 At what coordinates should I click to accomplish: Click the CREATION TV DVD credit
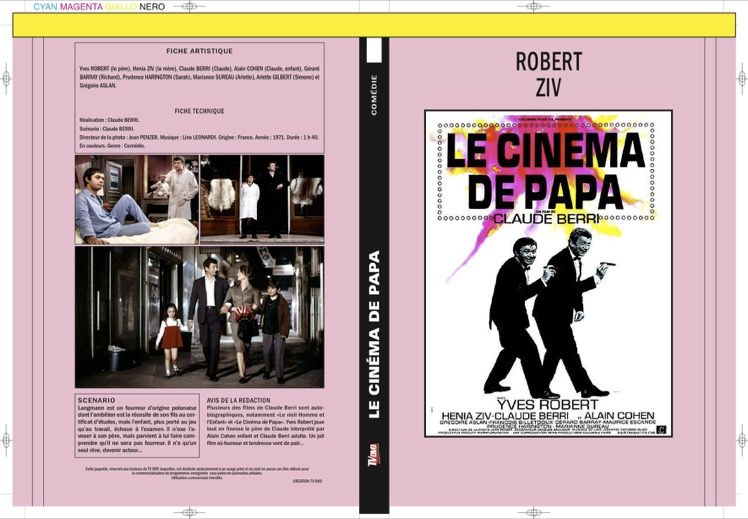pos(307,481)
